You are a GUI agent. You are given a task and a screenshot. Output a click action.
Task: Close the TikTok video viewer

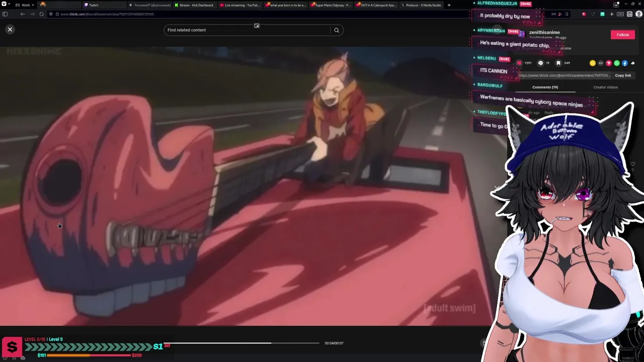(x=10, y=29)
